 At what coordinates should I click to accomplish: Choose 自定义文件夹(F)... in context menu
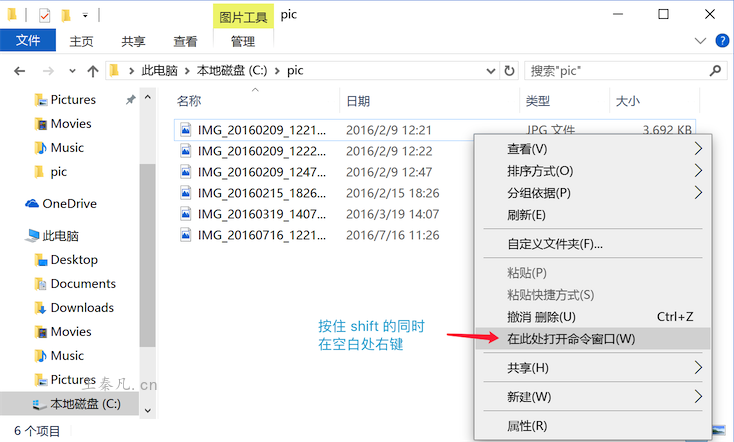[593, 244]
